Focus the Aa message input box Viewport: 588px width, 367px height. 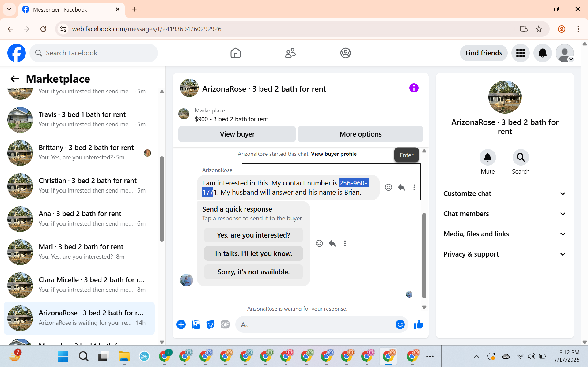316,324
